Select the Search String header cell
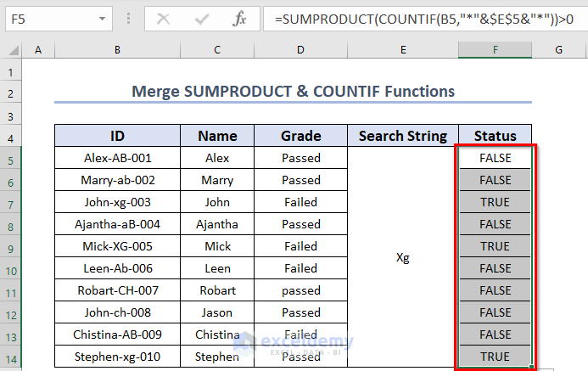Image resolution: width=588 pixels, height=371 pixels. point(403,136)
